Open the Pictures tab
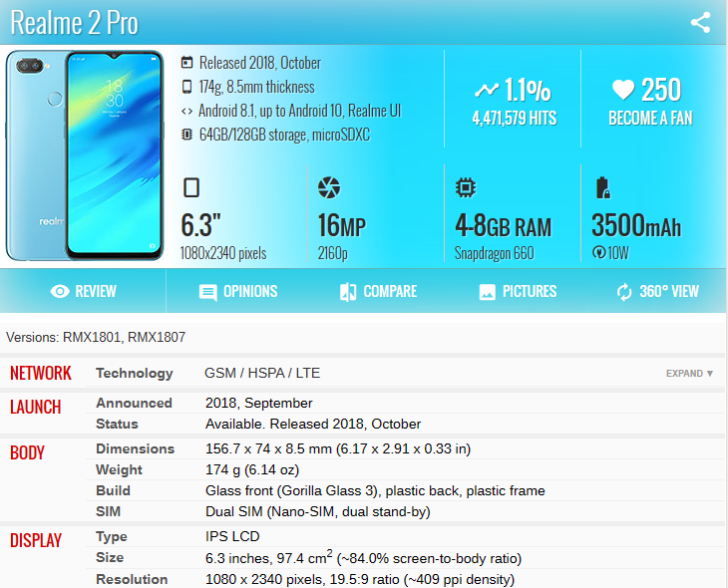Screen dimensions: 728x588 518,291
